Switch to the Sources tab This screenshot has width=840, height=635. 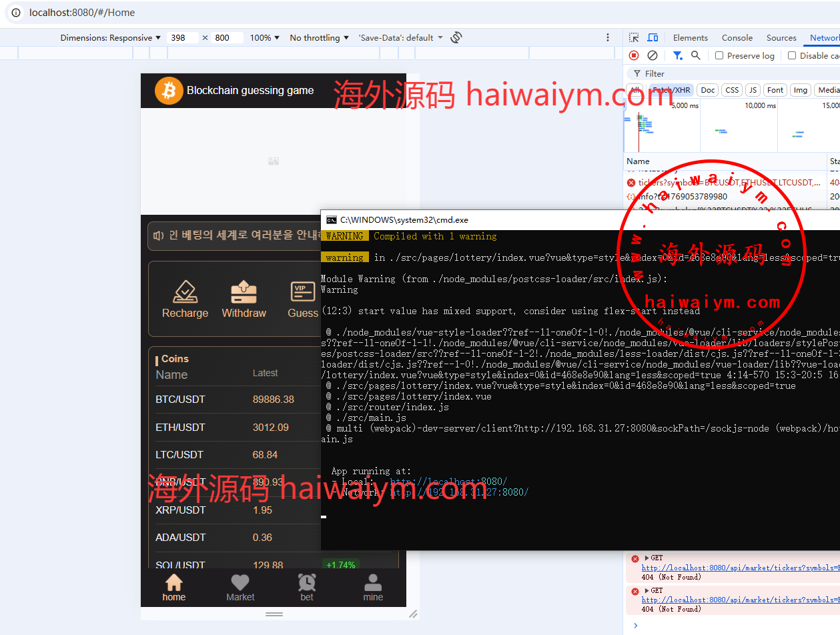tap(781, 37)
